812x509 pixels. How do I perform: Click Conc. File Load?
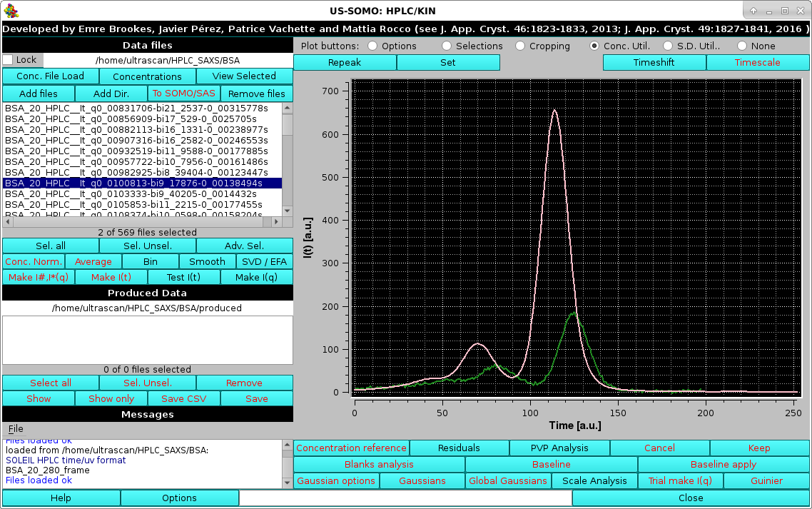[50, 76]
